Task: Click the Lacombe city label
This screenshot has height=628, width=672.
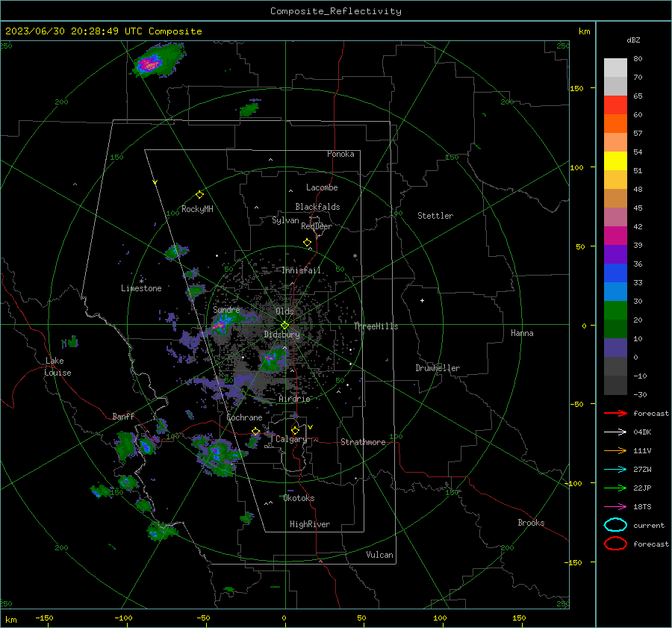Action: 322,187
